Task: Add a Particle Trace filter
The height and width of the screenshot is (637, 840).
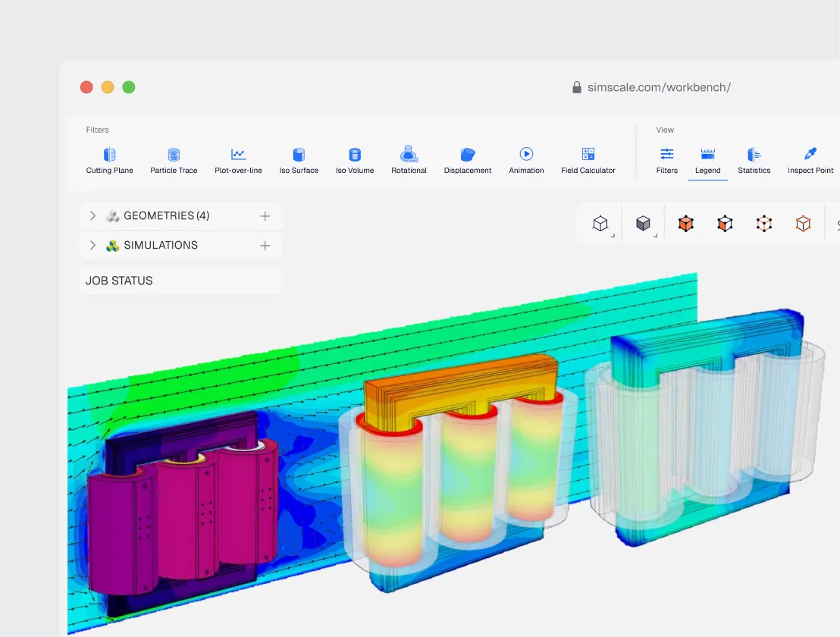Action: pos(174,160)
